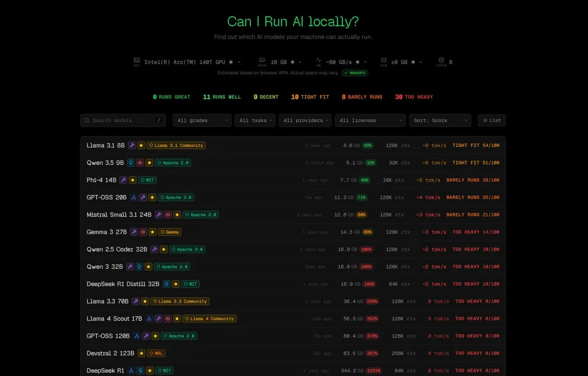Image resolution: width=588 pixels, height=376 pixels.
Task: Click the tool-use wrench badge on Phi-4 14B
Action: 123,180
